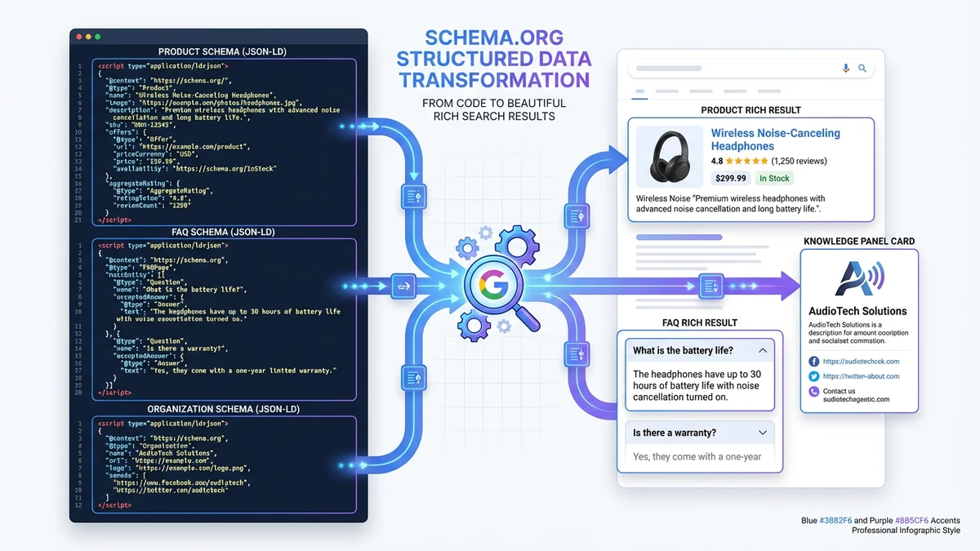Screen dimensions: 980x551
Task: Expand the 'Is there a warranty?' FAQ
Action: pyautogui.click(x=761, y=433)
